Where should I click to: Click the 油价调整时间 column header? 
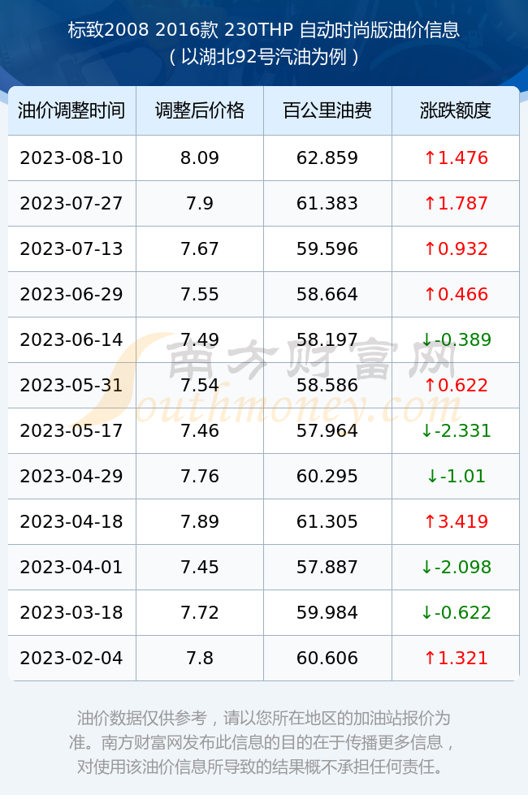[71, 110]
